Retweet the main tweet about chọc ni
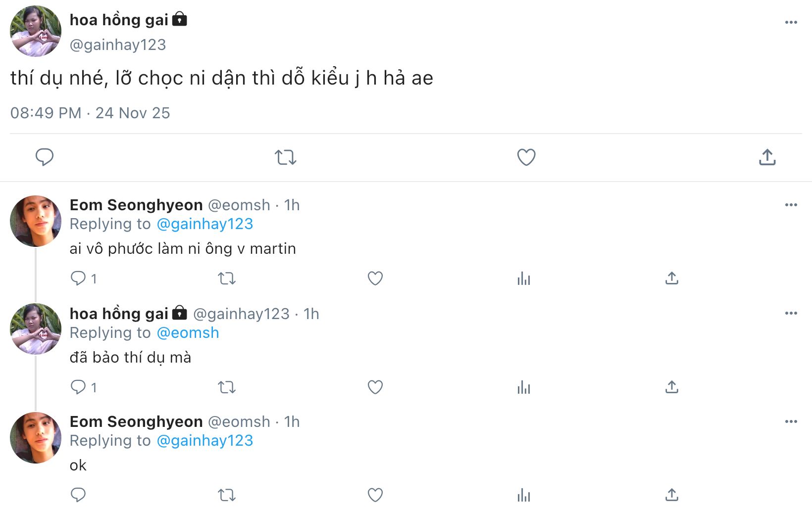 [285, 157]
